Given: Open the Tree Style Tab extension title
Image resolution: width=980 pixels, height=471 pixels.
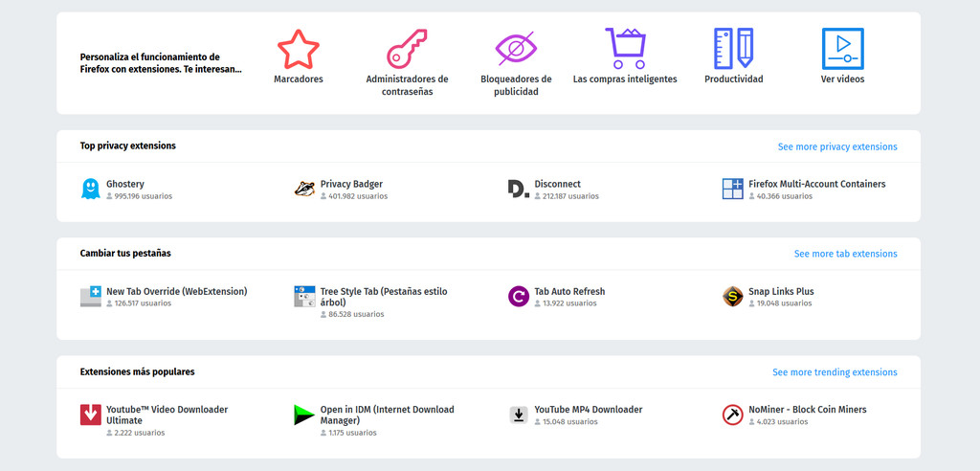Looking at the screenshot, I should click(384, 297).
